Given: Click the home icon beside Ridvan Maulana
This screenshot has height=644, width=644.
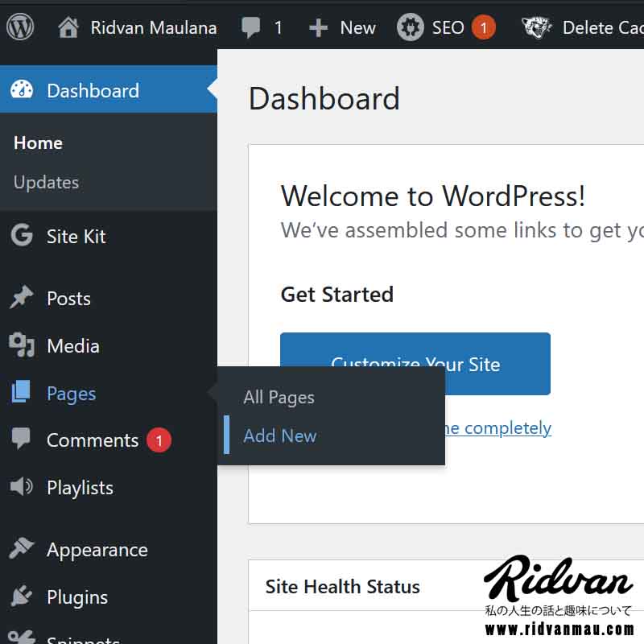Looking at the screenshot, I should click(68, 27).
